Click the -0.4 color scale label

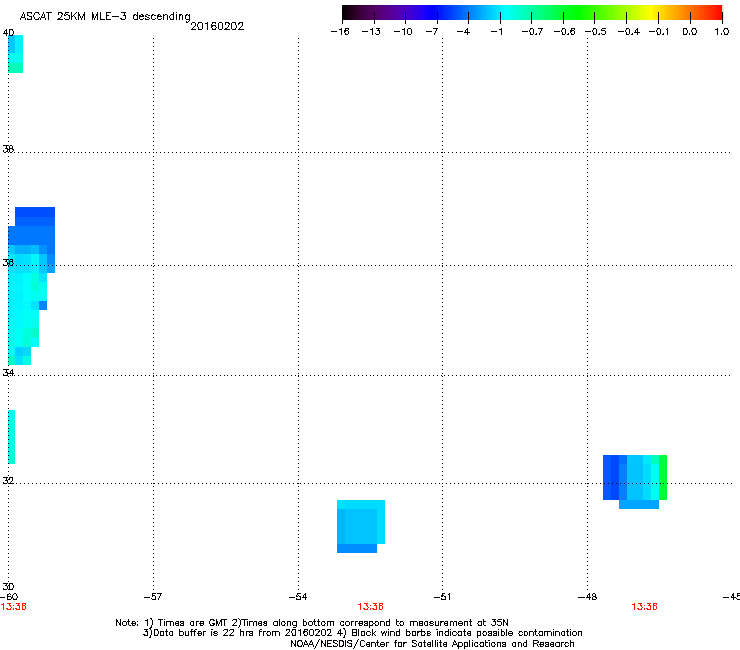(x=629, y=32)
